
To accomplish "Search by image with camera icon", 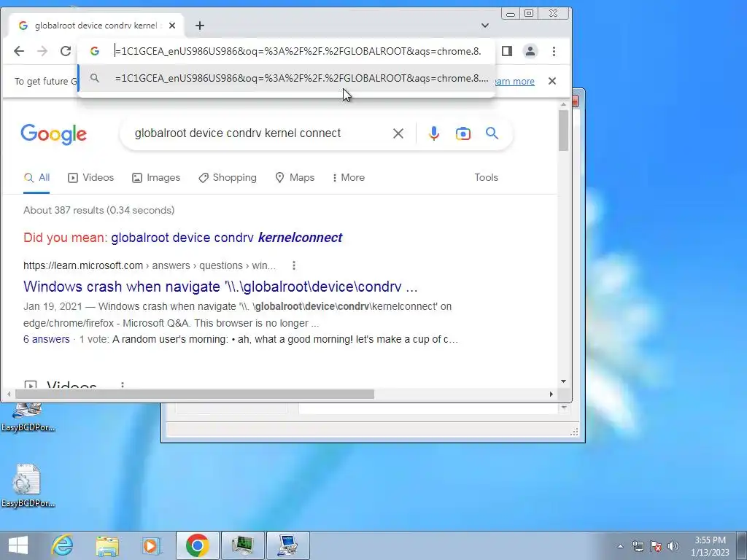I will pyautogui.click(x=463, y=133).
